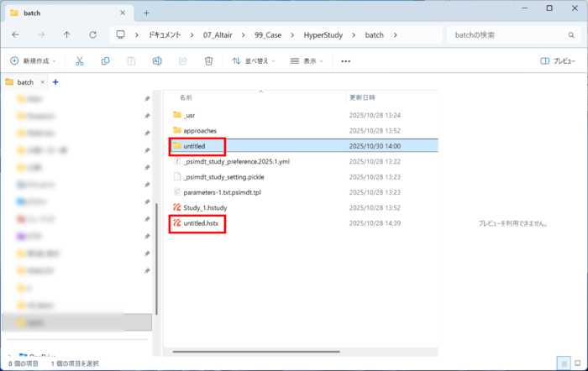Open the Study_1.hstudy file
This screenshot has height=371, width=588.
[x=205, y=207]
